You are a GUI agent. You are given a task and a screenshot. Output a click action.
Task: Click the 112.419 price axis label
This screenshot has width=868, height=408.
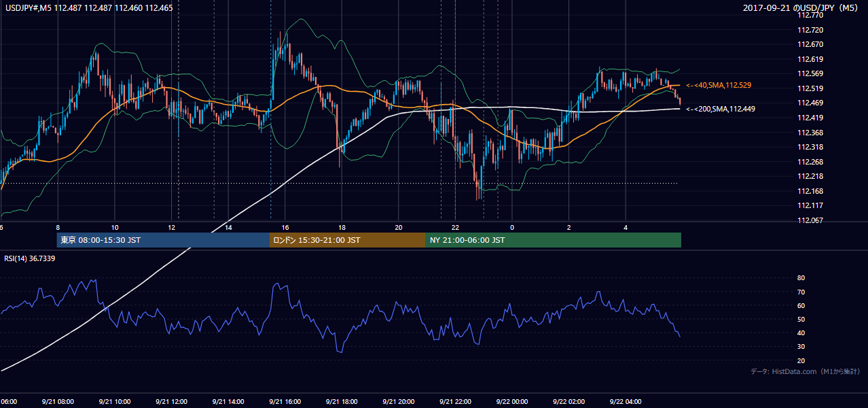coord(811,118)
